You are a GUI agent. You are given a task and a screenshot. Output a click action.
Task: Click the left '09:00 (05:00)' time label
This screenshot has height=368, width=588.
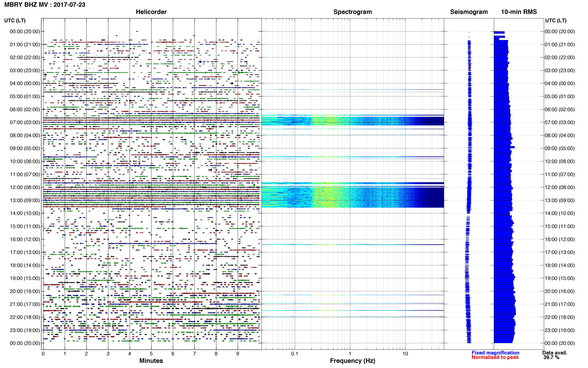[25, 148]
